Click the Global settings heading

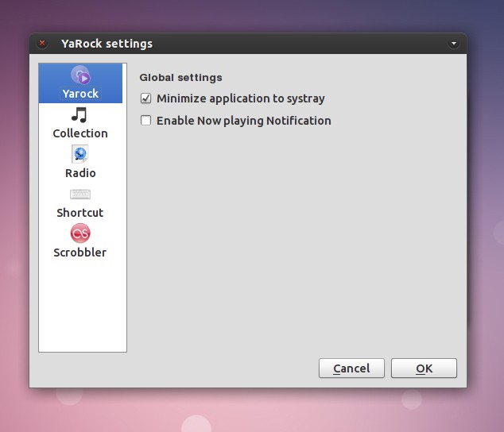pos(181,77)
